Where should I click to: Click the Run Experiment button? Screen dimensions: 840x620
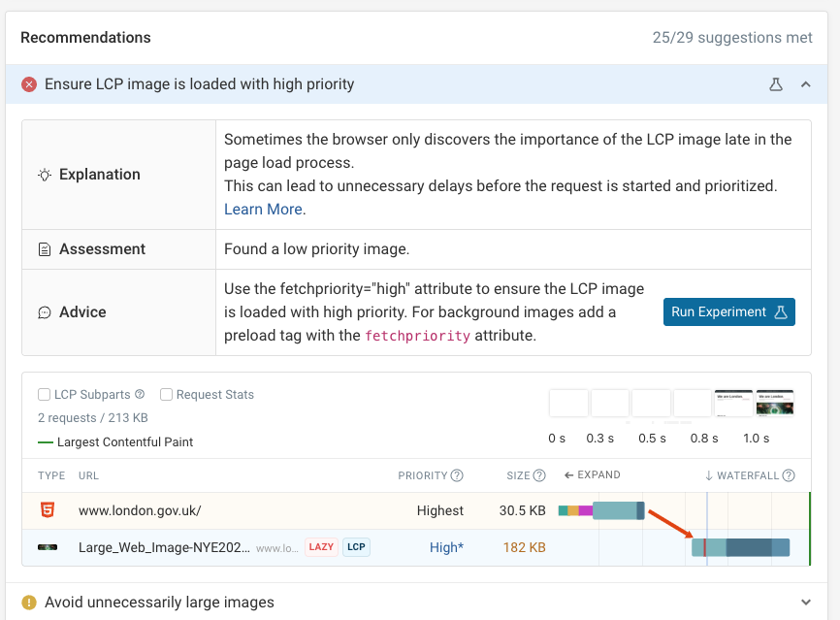point(728,312)
